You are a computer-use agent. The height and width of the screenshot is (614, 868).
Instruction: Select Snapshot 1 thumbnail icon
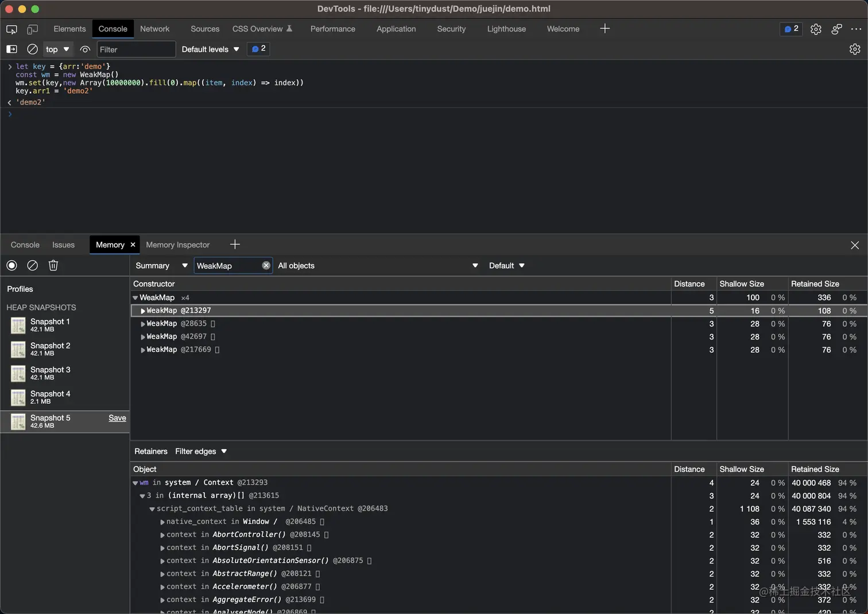18,325
